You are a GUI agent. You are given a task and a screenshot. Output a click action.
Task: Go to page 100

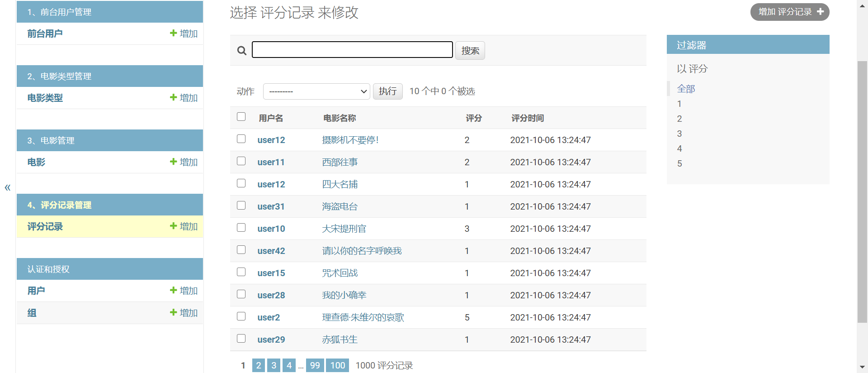tap(338, 365)
